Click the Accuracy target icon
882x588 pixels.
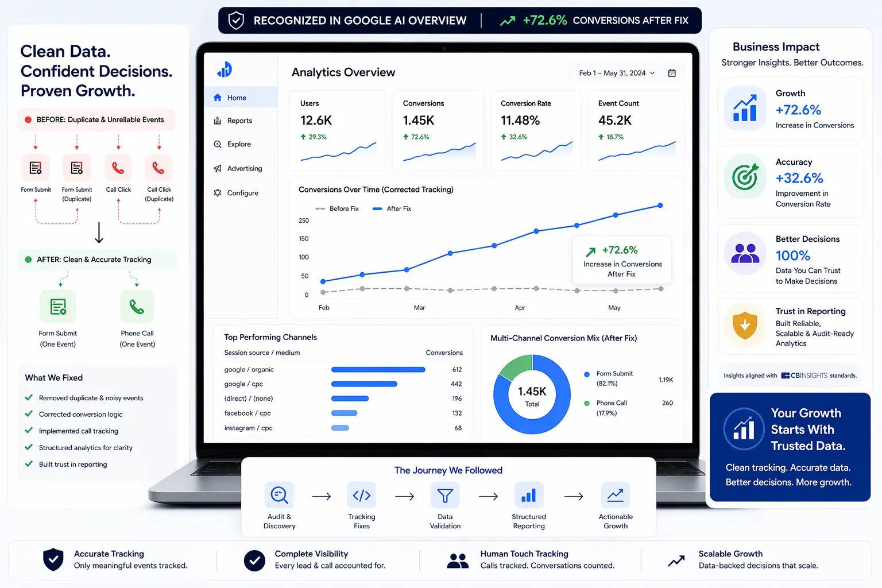tap(745, 177)
